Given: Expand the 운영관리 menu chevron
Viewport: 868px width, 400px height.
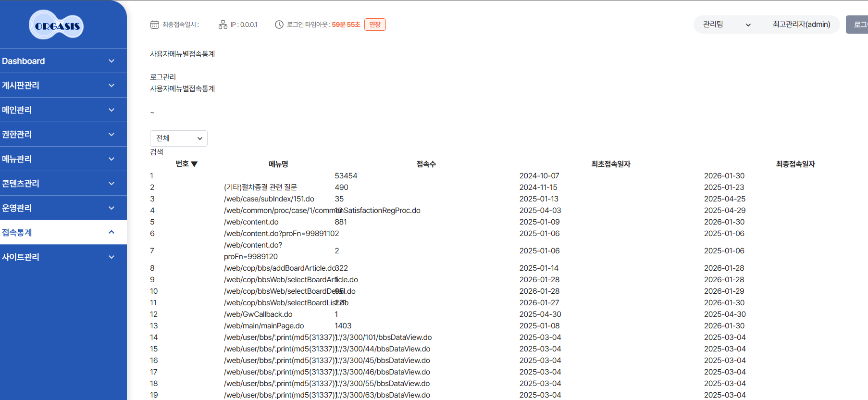Looking at the screenshot, I should tap(112, 208).
